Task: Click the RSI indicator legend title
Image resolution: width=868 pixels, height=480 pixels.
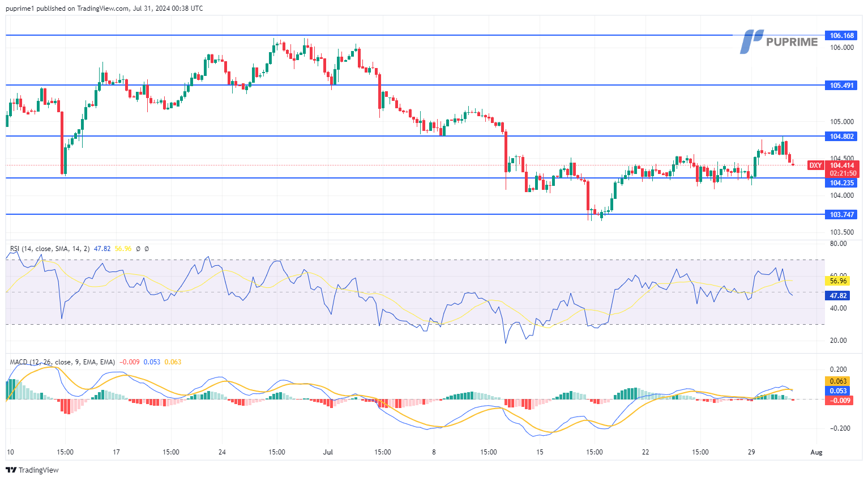Action: click(x=50, y=249)
